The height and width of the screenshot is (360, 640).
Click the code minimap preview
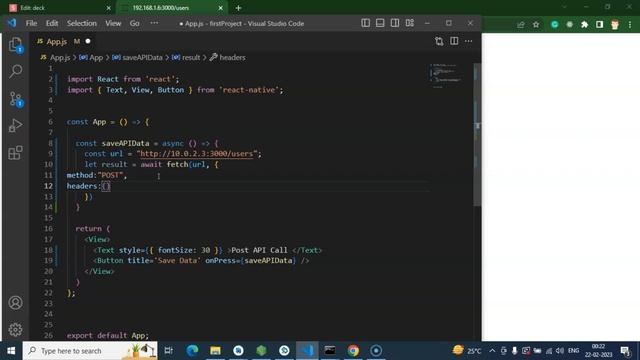pos(446,76)
